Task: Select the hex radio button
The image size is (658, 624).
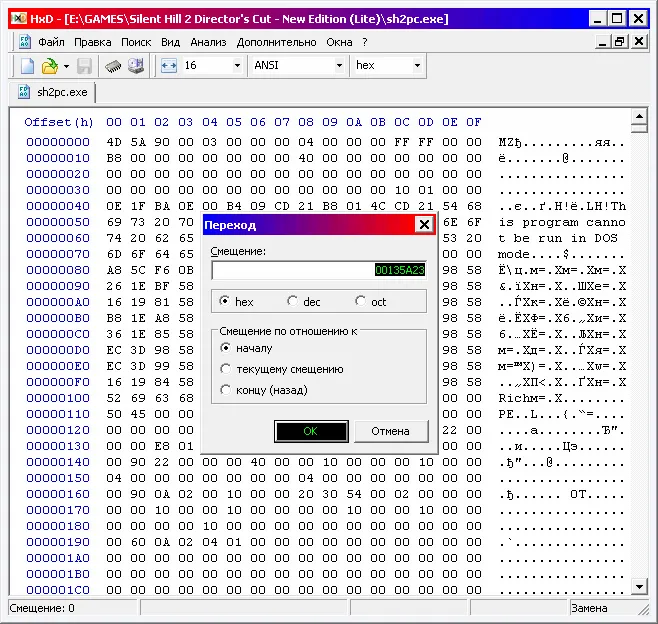Action: point(225,301)
